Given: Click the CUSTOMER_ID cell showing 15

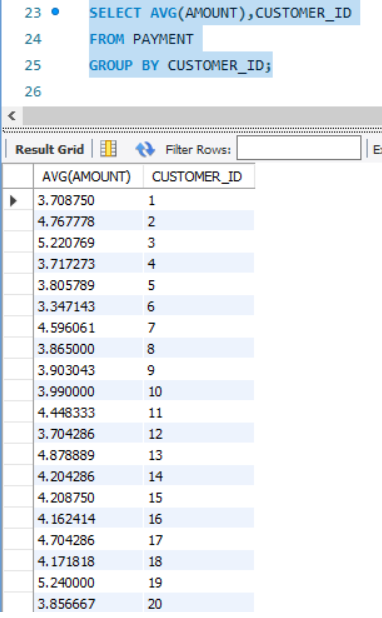Looking at the screenshot, I should 199,498.
